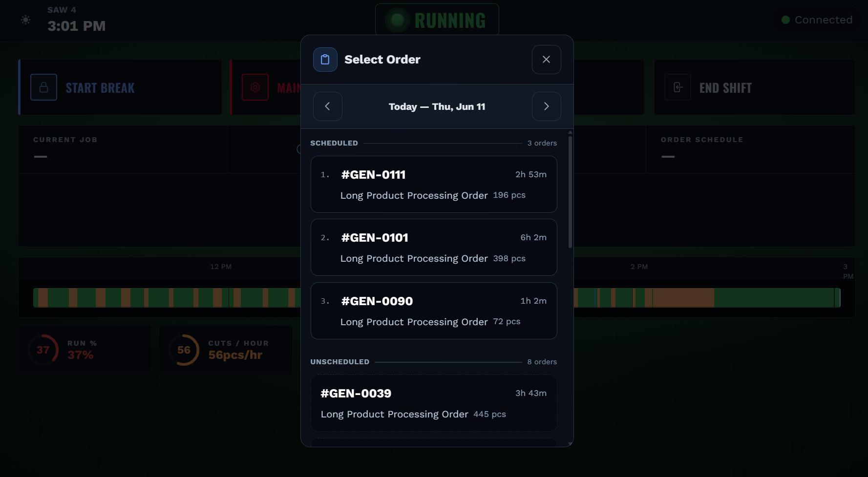
Task: Click the clipboard icon beside Select Order
Action: (325, 60)
